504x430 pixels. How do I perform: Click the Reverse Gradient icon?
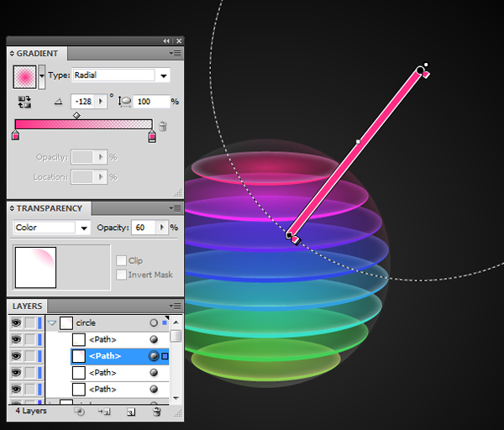(24, 102)
